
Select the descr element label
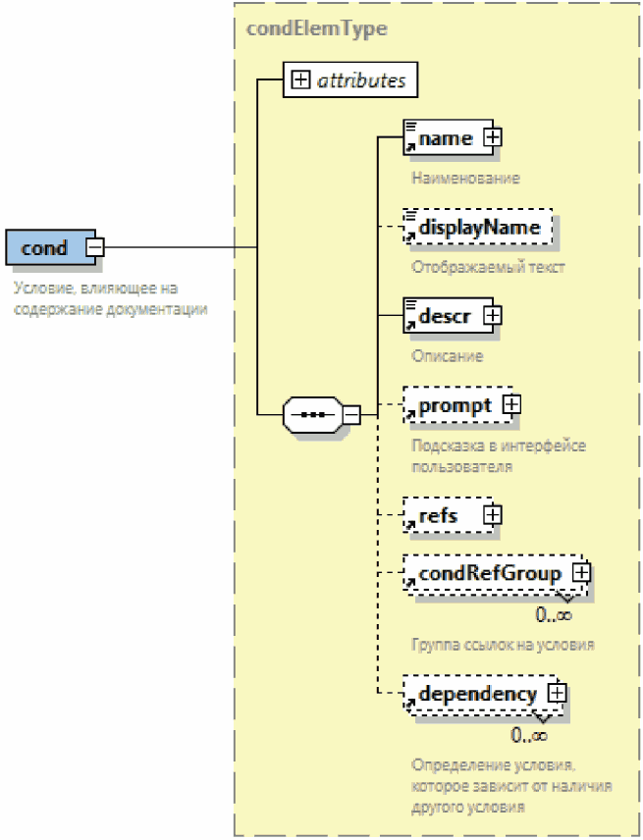point(446,317)
